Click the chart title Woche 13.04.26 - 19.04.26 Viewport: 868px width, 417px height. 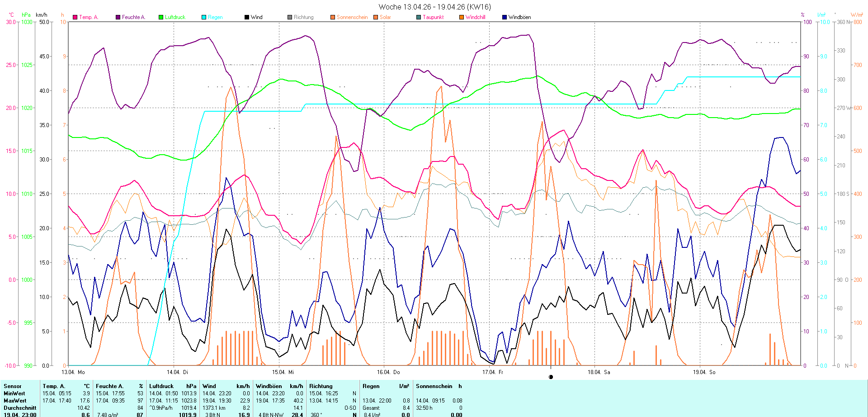[434, 7]
